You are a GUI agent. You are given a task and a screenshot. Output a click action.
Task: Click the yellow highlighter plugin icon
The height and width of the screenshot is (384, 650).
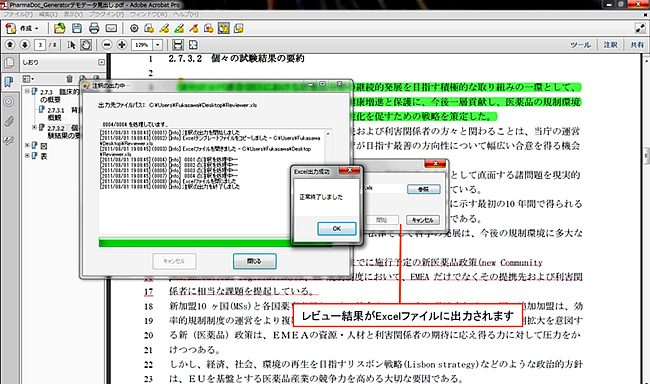[164, 28]
